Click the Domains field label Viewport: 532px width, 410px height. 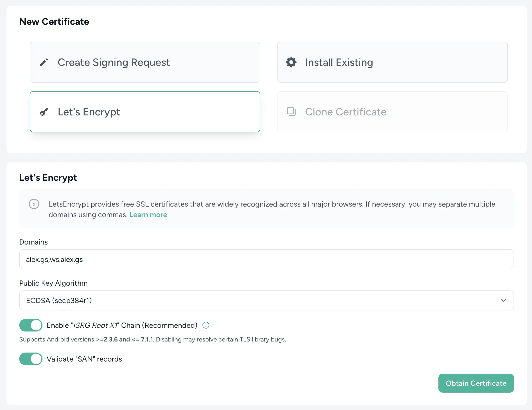33,242
